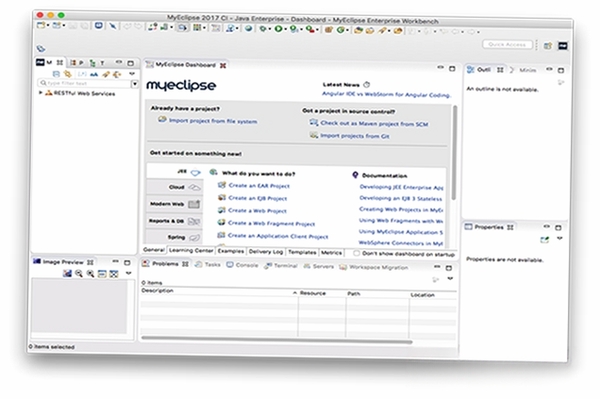Click the type filter text field

click(85, 83)
